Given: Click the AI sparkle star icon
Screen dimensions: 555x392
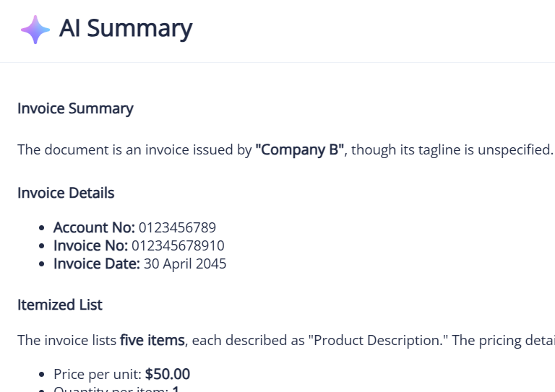Looking at the screenshot, I should click(x=35, y=30).
